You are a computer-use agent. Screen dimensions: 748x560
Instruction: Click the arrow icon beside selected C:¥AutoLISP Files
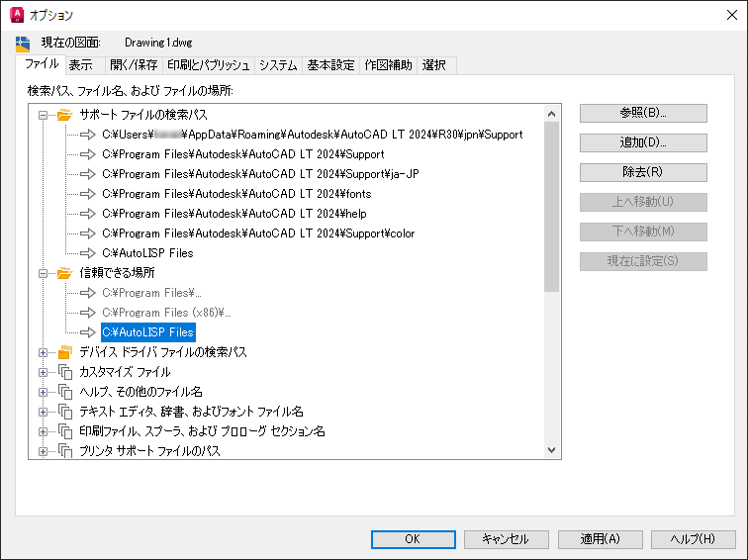pyautogui.click(x=88, y=332)
